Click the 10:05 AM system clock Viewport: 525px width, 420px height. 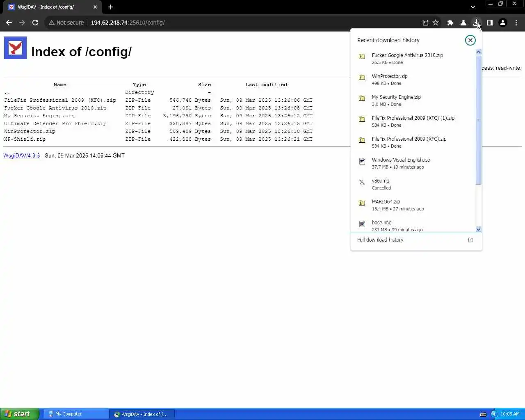click(x=510, y=414)
